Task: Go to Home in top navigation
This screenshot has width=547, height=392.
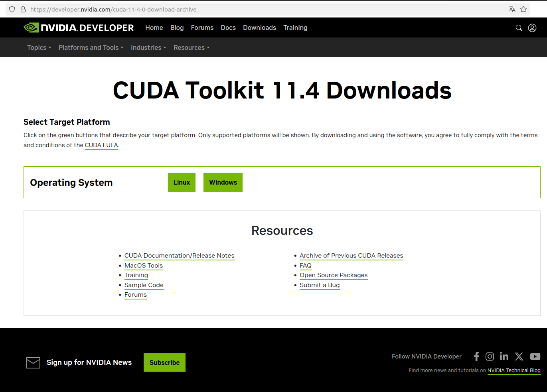Action: click(x=154, y=28)
